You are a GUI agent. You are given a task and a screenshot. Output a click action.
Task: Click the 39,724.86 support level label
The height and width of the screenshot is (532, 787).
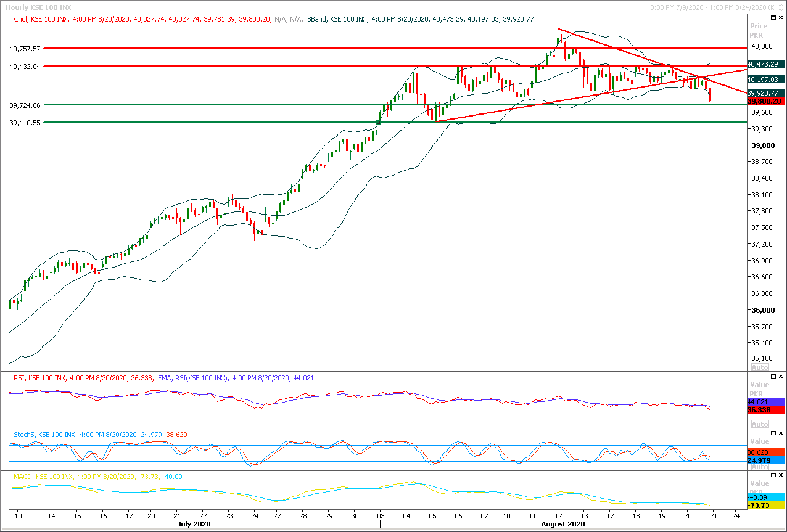(x=25, y=105)
